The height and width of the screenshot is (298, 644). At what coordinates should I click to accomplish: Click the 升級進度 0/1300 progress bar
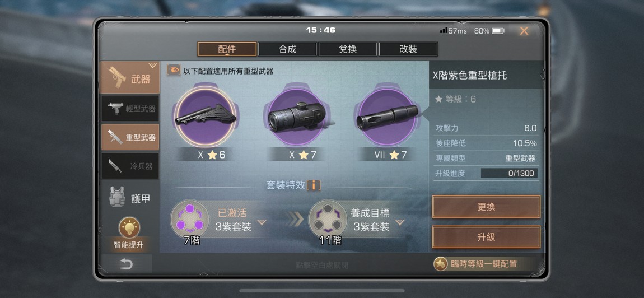tap(509, 174)
